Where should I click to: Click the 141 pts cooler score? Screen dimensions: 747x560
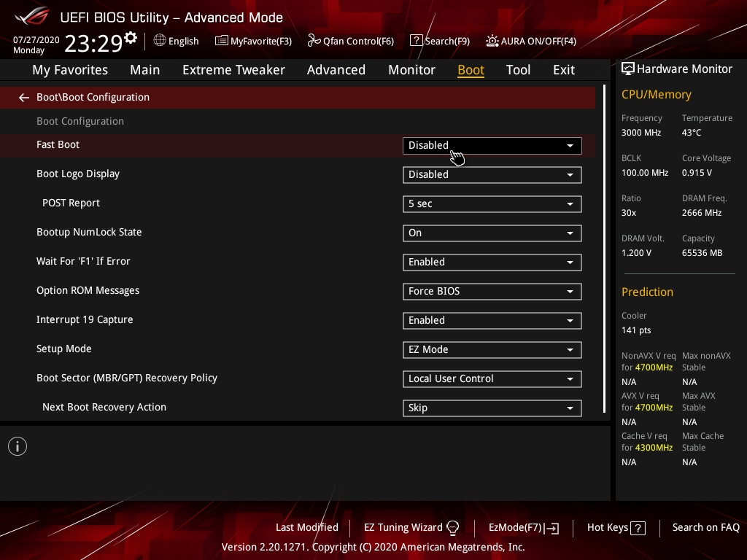[x=636, y=330]
